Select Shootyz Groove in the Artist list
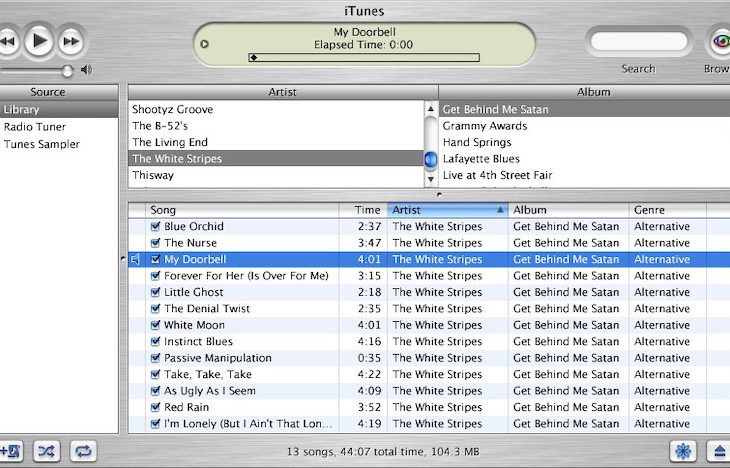This screenshot has height=468, width=730. tap(276, 109)
